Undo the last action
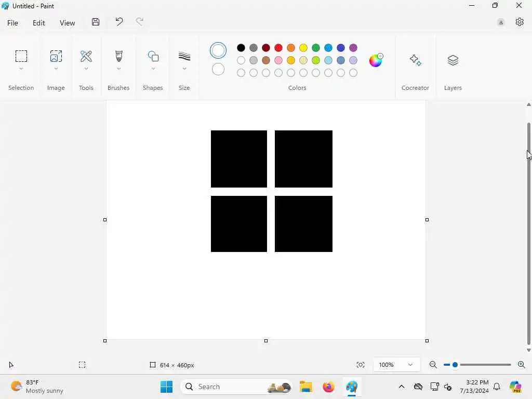This screenshot has width=532, height=399. click(x=119, y=22)
